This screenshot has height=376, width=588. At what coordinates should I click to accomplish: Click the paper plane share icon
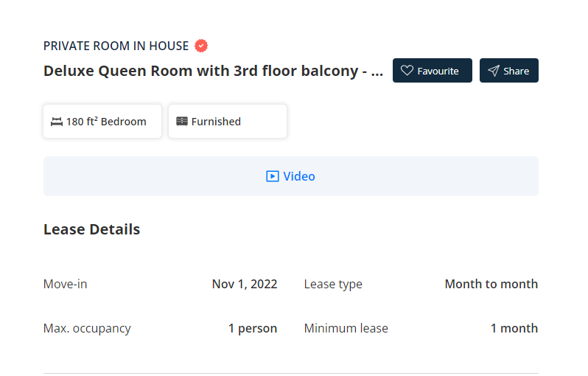[494, 71]
